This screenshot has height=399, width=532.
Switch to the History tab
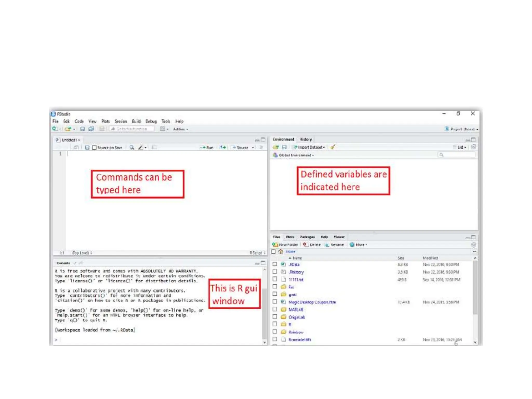(305, 139)
